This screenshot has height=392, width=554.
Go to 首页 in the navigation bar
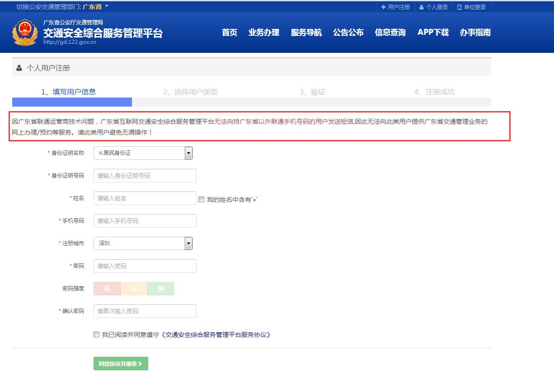(x=230, y=33)
